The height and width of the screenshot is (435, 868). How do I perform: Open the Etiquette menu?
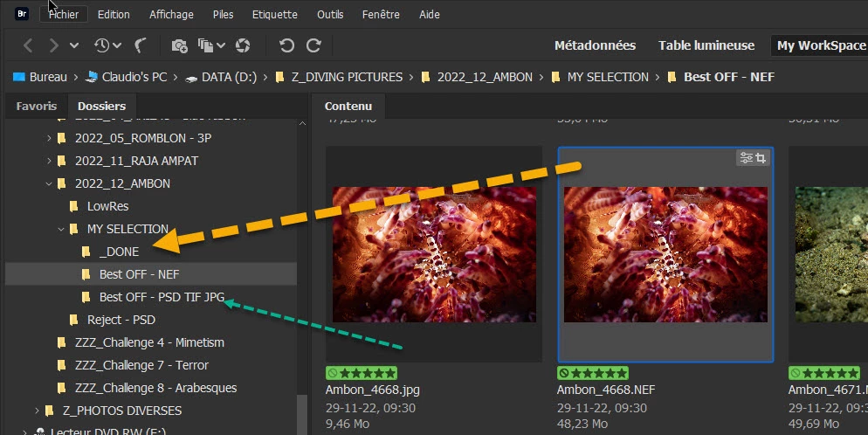click(x=274, y=14)
